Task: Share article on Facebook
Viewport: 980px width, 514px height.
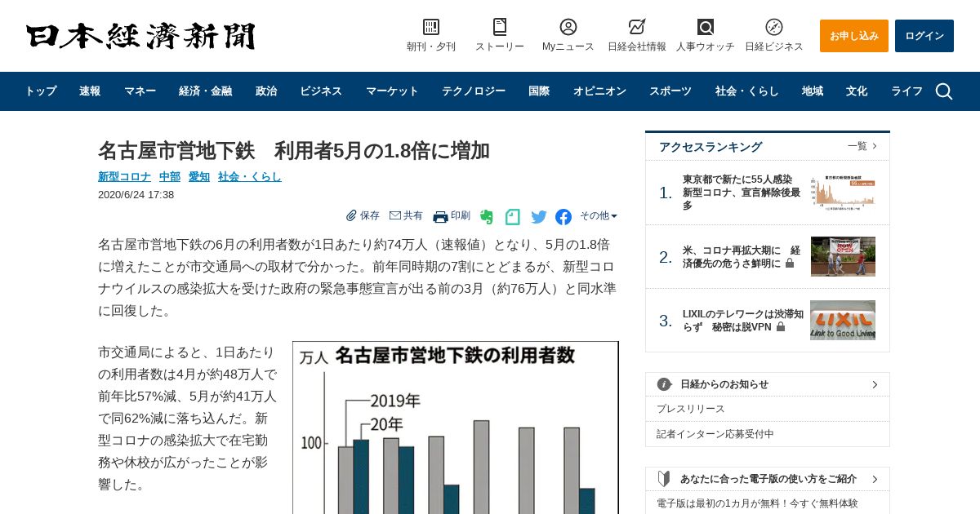Action: coord(563,217)
